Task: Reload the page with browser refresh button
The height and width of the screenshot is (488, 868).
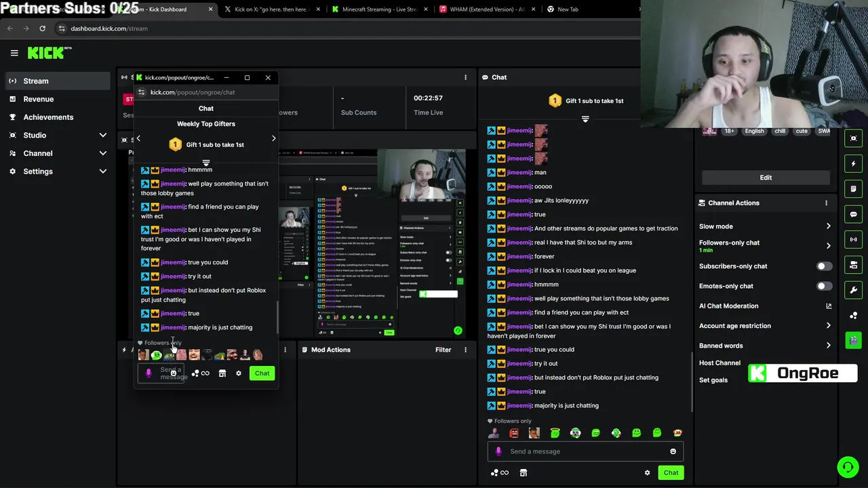Action: (42, 28)
